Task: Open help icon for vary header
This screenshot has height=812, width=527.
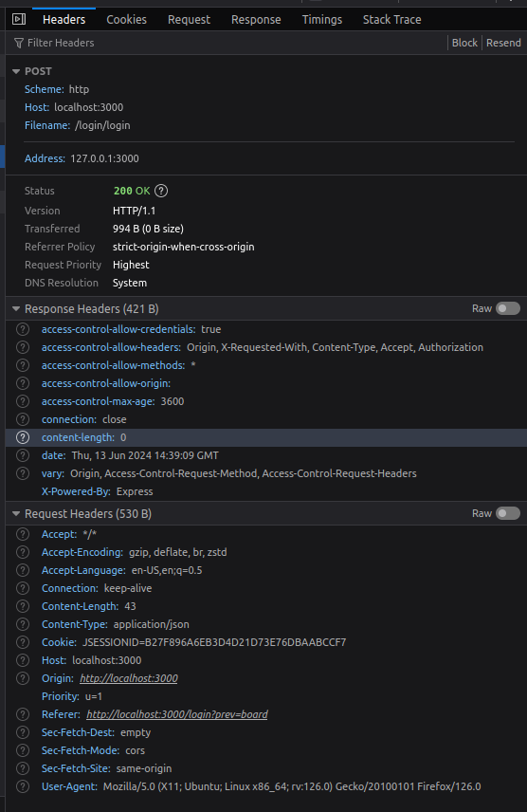Action: tap(23, 473)
